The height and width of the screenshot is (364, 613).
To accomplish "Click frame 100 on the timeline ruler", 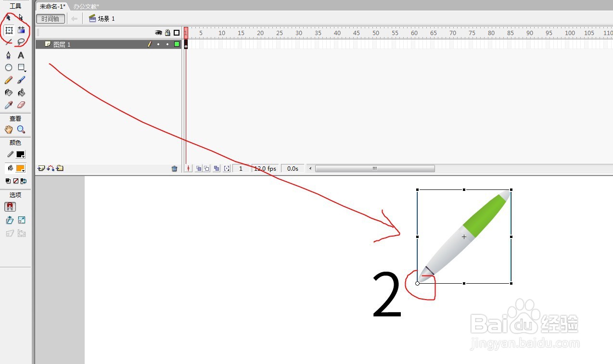I will [570, 33].
